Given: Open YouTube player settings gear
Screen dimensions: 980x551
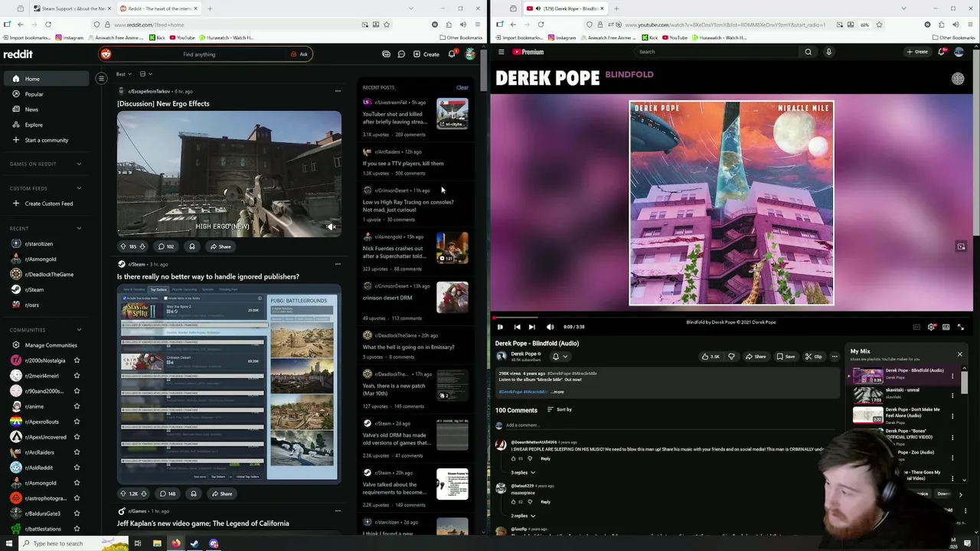Looking at the screenshot, I should click(x=931, y=327).
